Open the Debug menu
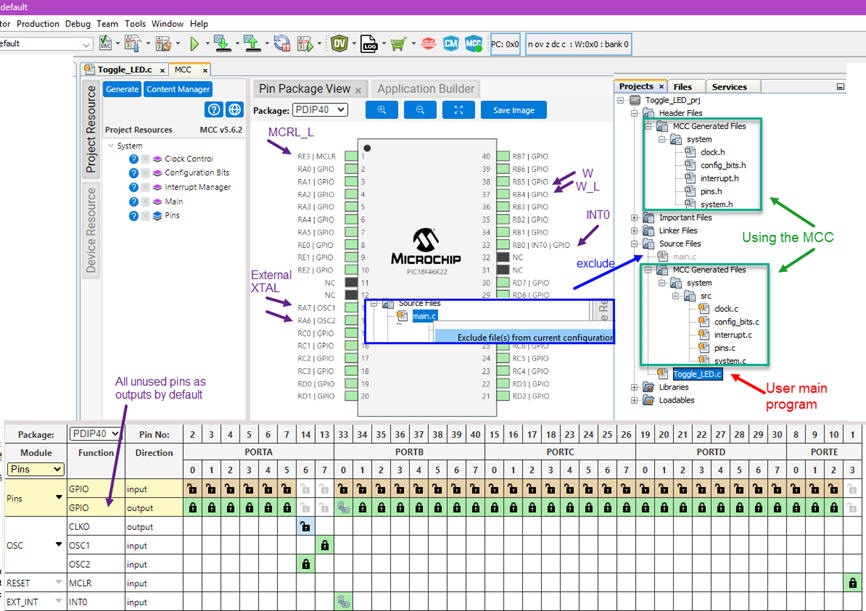Viewport: 866px width, 611px height. pos(77,23)
